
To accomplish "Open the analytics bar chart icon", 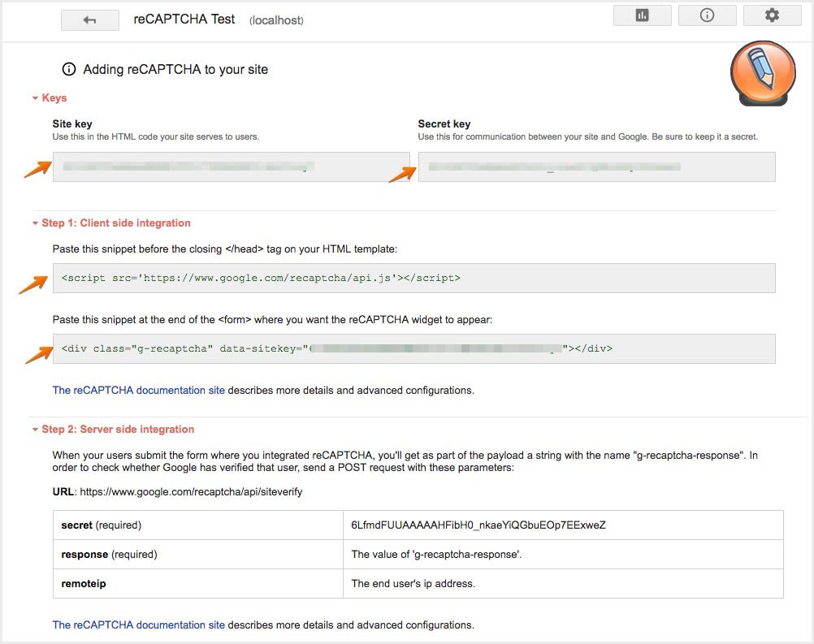I will point(642,15).
